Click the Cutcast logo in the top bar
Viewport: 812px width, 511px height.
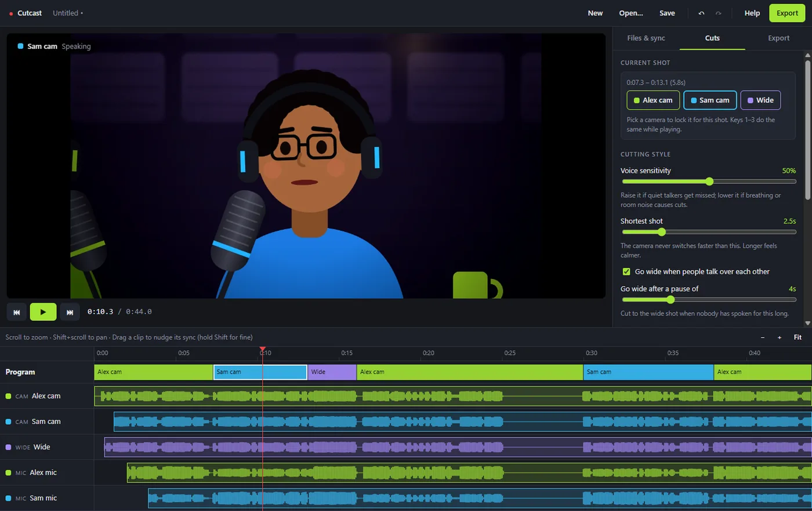click(26, 13)
